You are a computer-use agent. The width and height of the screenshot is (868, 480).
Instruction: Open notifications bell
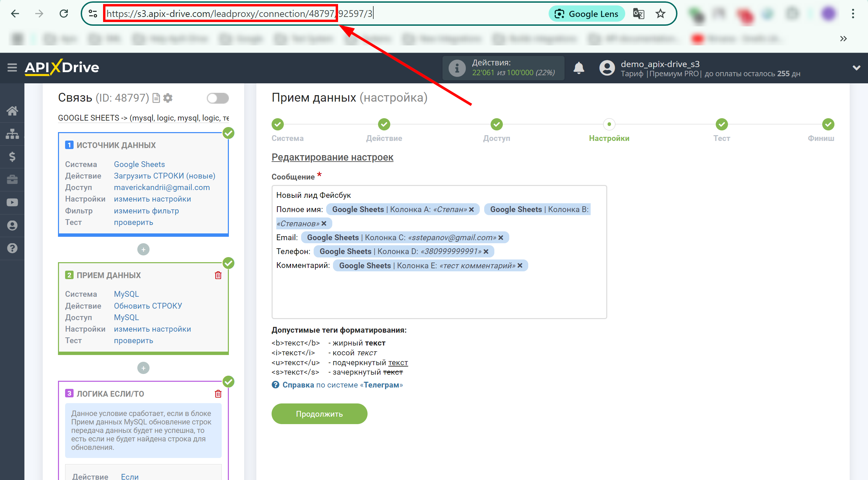tap(579, 68)
